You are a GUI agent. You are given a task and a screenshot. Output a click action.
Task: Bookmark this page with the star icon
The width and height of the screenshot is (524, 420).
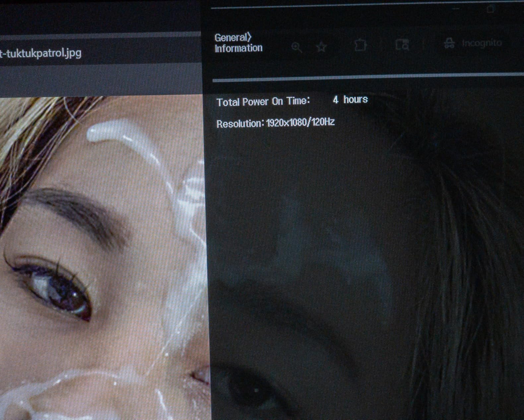pyautogui.click(x=321, y=47)
